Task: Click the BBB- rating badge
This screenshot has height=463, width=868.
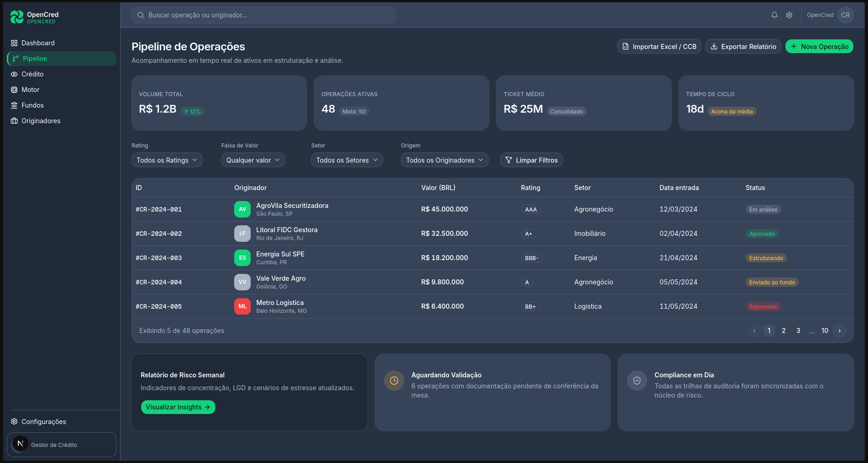Action: (532, 258)
